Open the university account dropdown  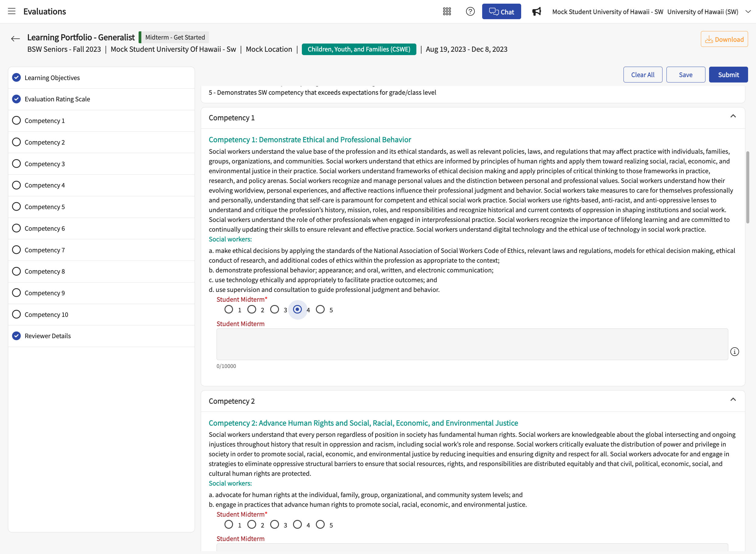coord(748,11)
